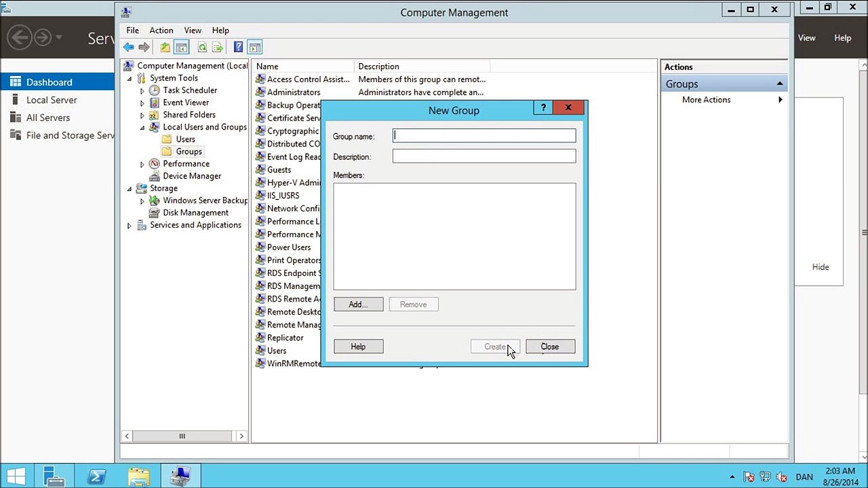Click the Server Manager back arrow button

(x=20, y=37)
